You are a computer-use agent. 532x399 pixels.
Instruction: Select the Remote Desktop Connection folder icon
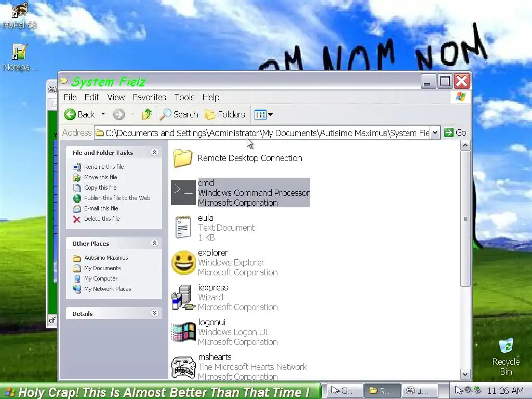pos(183,158)
